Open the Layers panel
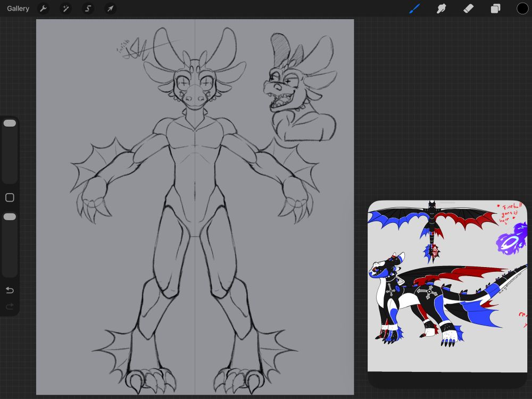Screen dimensions: 532x399 [x=495, y=8]
